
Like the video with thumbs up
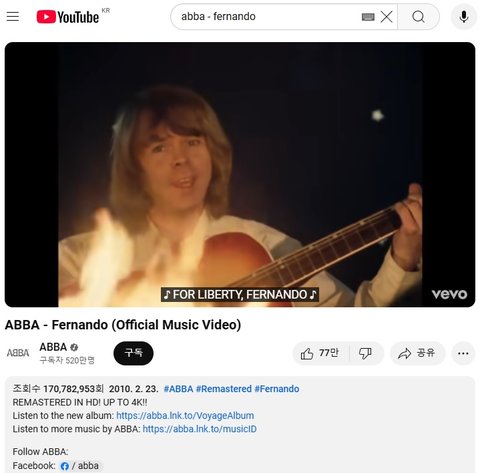(x=321, y=353)
